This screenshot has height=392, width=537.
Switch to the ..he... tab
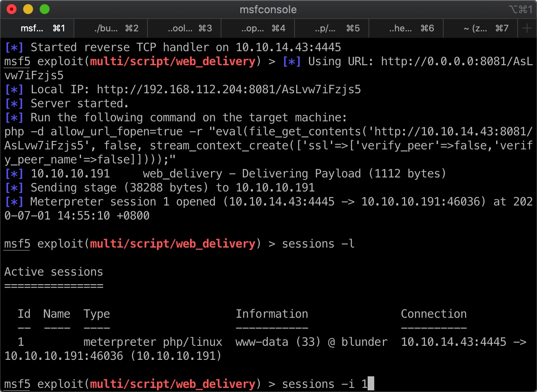tap(406, 28)
